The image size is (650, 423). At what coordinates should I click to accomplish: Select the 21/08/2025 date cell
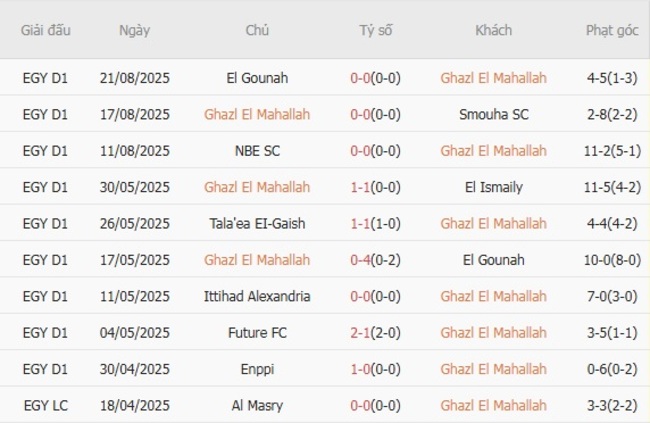(134, 78)
